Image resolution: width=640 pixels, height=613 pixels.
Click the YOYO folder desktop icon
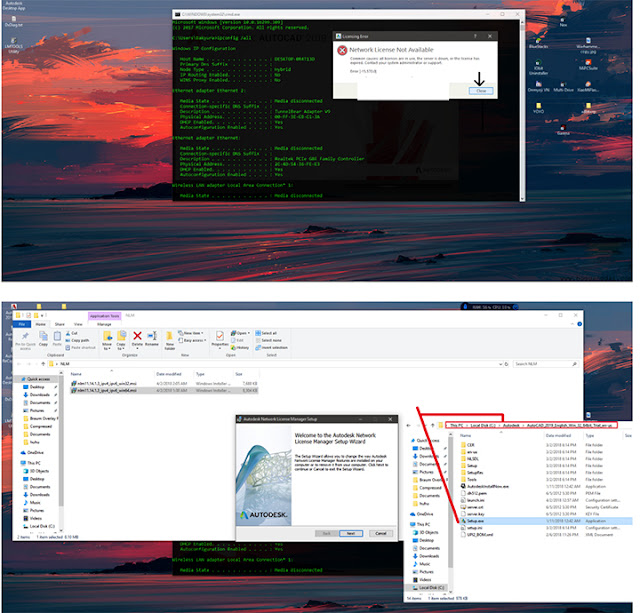538,108
